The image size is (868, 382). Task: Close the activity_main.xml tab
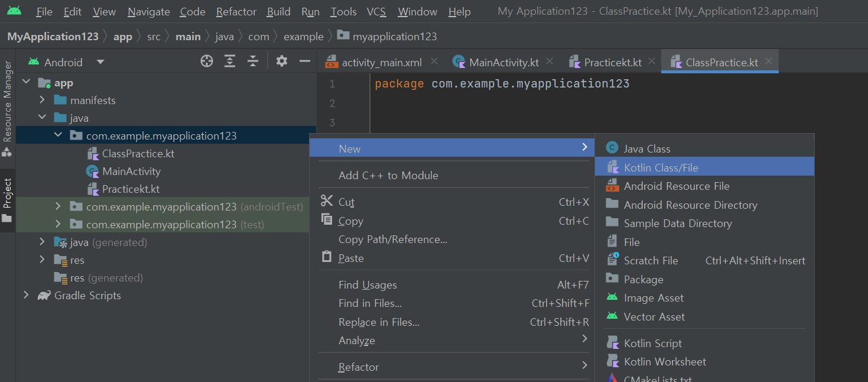point(434,61)
